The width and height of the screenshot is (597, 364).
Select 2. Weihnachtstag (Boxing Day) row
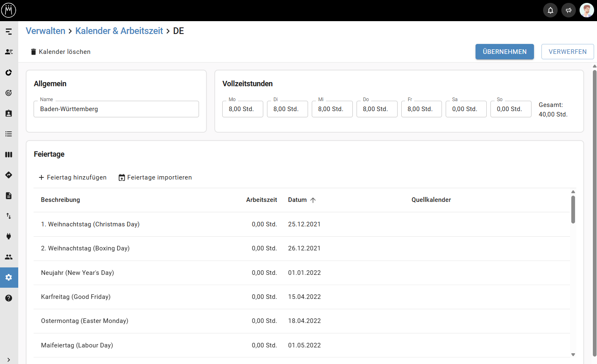click(302, 248)
